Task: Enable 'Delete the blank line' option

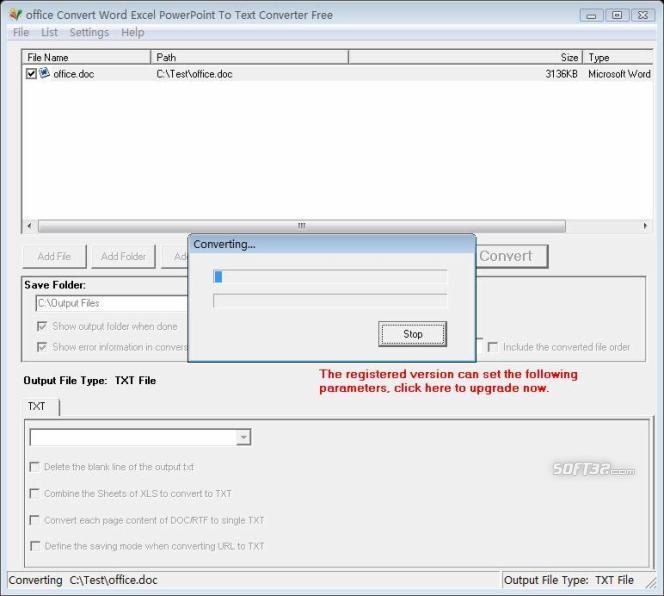Action: [x=35, y=467]
